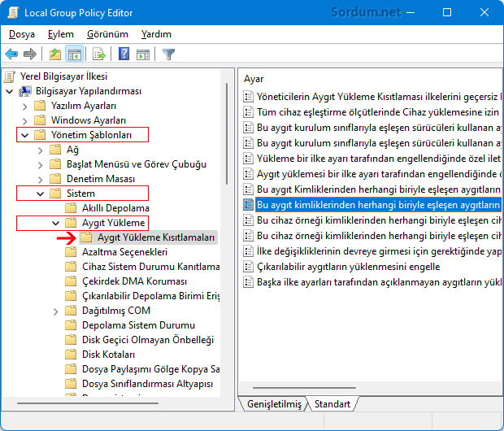Click the Çekirdek DMA Koruması folder icon
This screenshot has height=431, width=504.
71,281
